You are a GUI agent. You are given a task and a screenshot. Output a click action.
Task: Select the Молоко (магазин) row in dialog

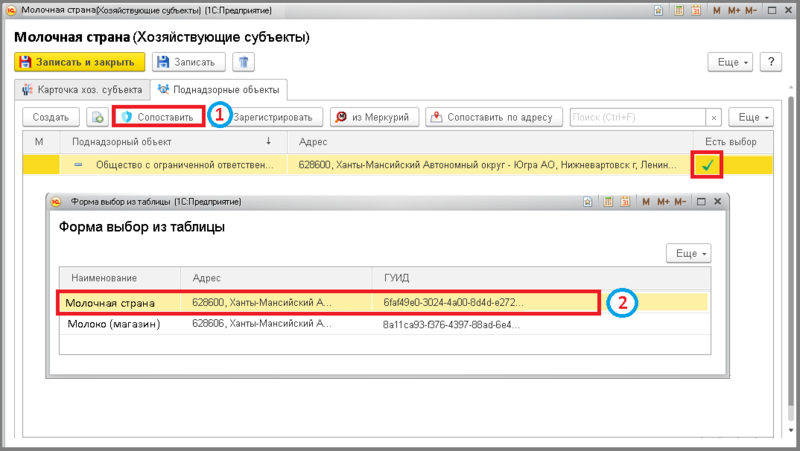[383, 324]
